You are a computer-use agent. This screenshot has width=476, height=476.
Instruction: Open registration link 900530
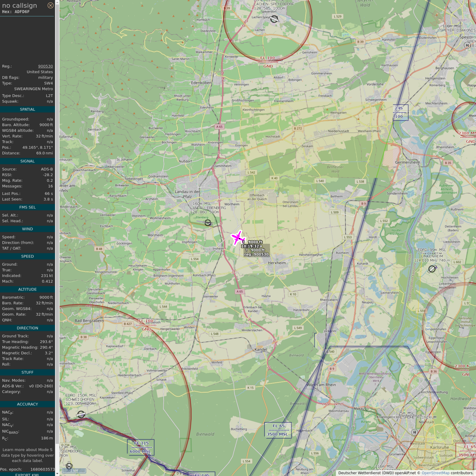[x=45, y=66]
